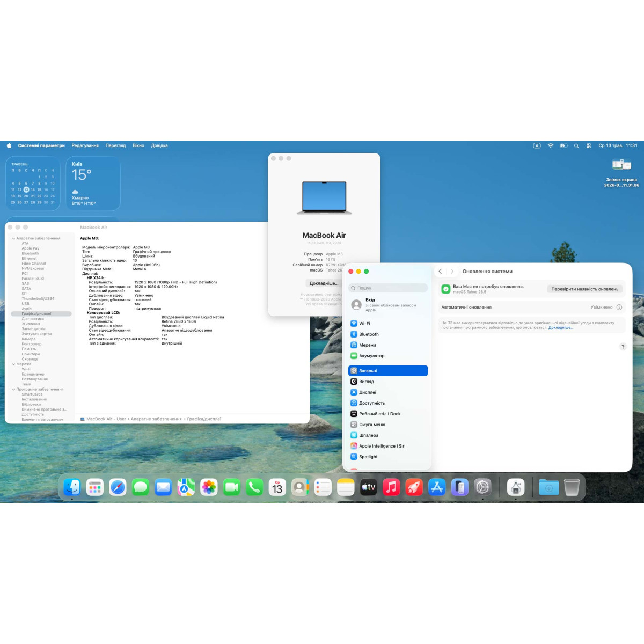This screenshot has width=644, height=644.
Task: Open Calendar app showing 13 in Dock
Action: (x=277, y=487)
